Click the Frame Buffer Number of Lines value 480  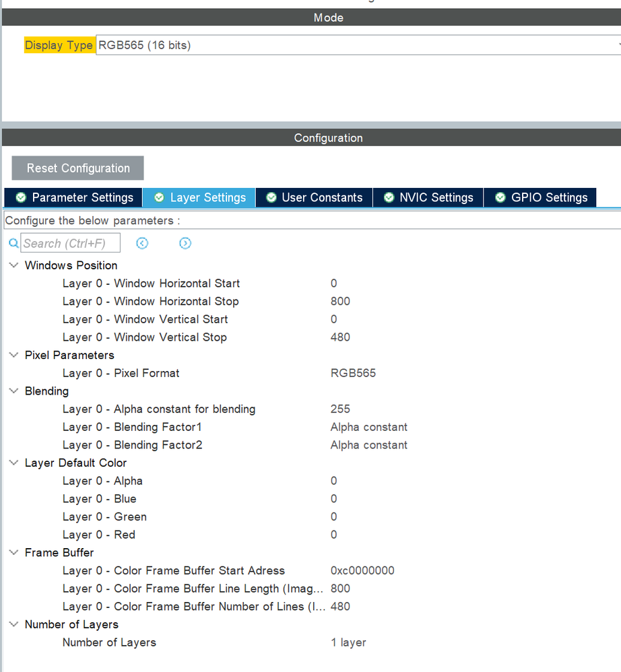point(340,607)
